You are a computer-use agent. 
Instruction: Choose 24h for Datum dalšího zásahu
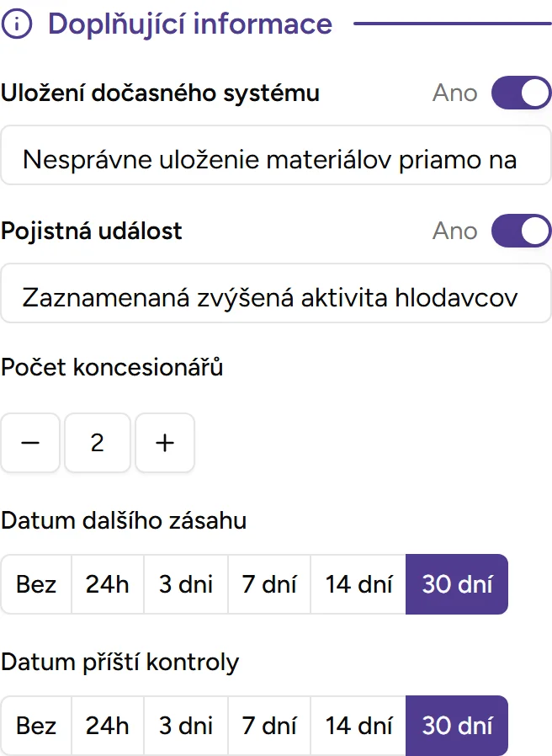[107, 584]
